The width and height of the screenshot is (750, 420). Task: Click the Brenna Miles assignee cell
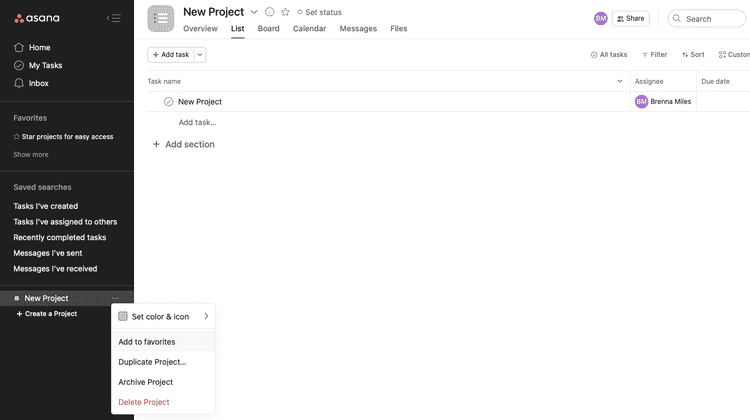pos(663,102)
